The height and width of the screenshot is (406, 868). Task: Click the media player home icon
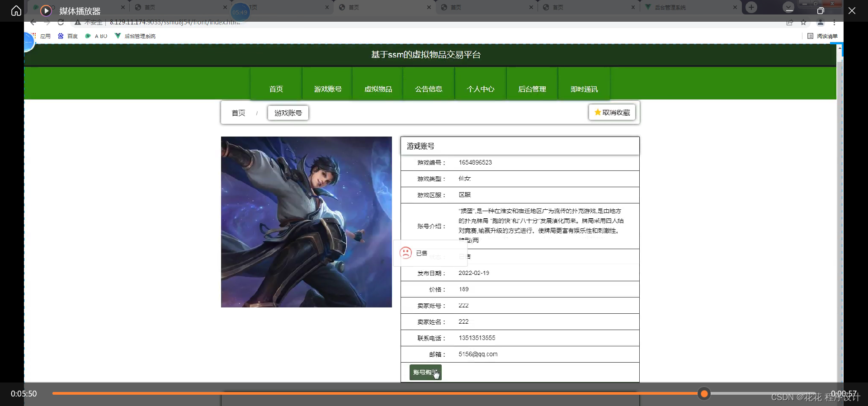[16, 10]
